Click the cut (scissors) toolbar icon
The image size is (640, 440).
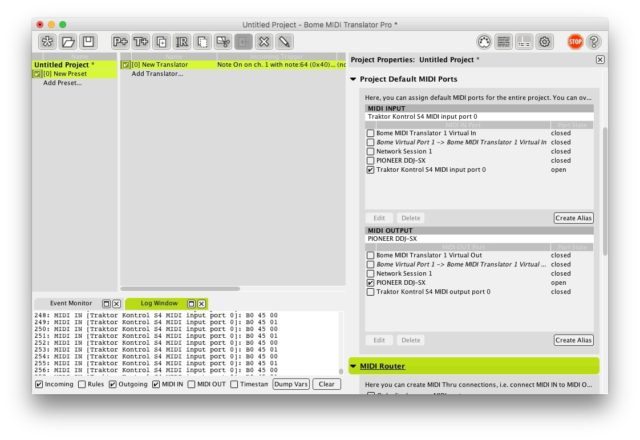click(x=223, y=42)
